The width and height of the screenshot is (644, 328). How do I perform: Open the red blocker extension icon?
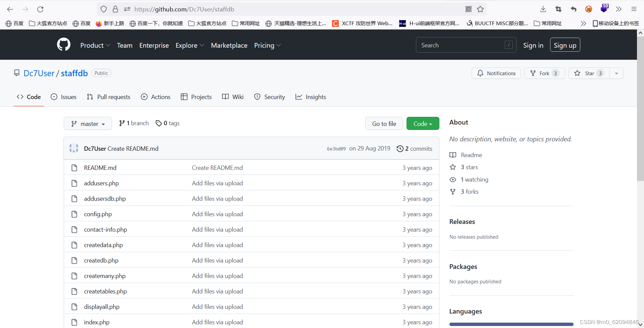(589, 9)
